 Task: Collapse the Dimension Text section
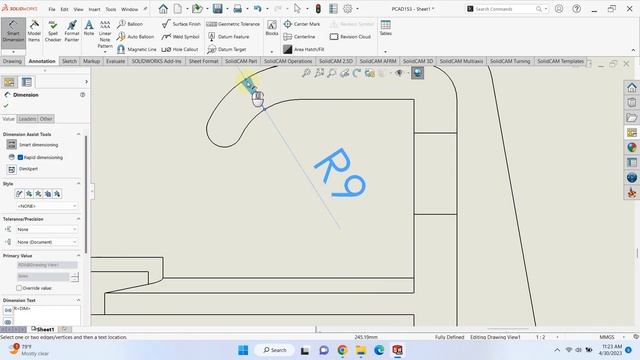click(78, 300)
